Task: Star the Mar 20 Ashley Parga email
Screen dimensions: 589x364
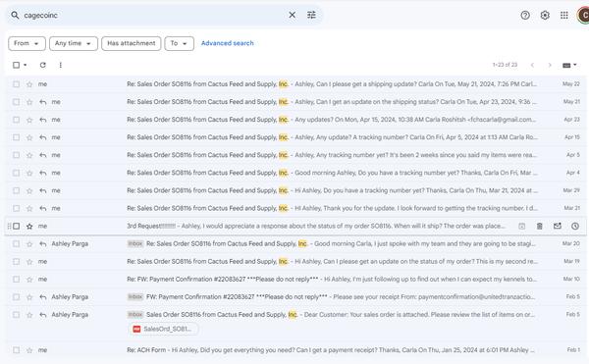Action: 29,244
